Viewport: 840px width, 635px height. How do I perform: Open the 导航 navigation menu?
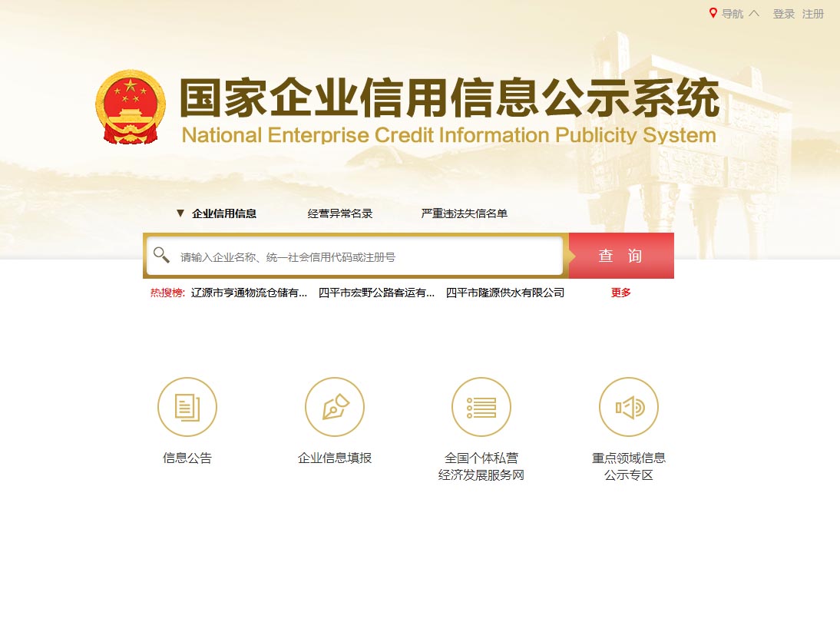pos(733,14)
